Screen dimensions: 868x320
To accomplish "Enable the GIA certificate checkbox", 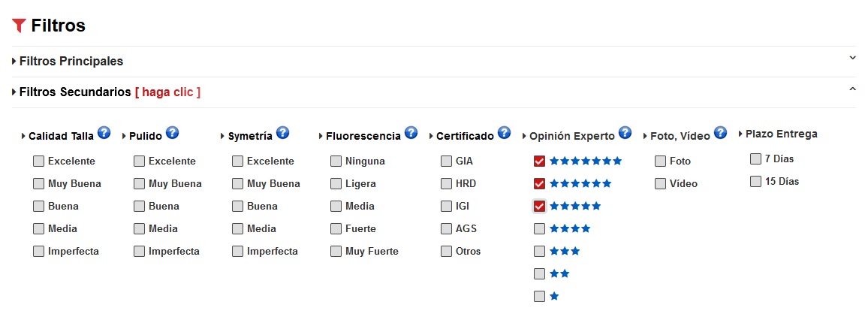I will pyautogui.click(x=446, y=161).
